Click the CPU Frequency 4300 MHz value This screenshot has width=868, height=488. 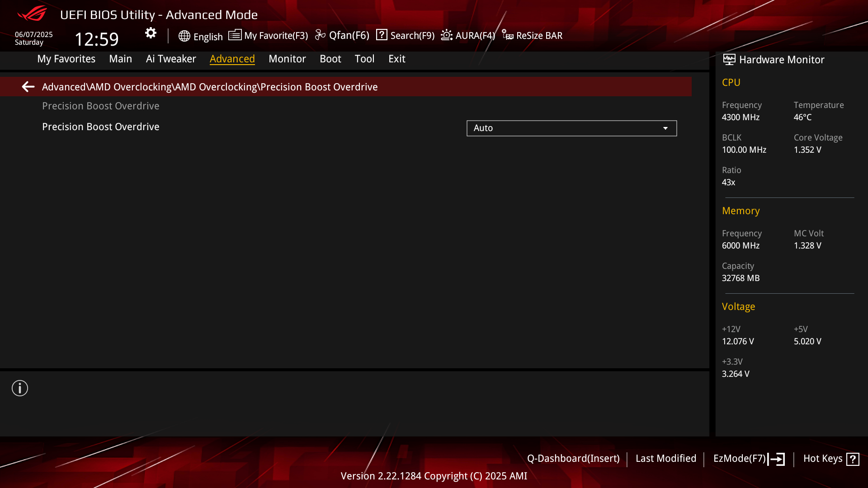741,117
